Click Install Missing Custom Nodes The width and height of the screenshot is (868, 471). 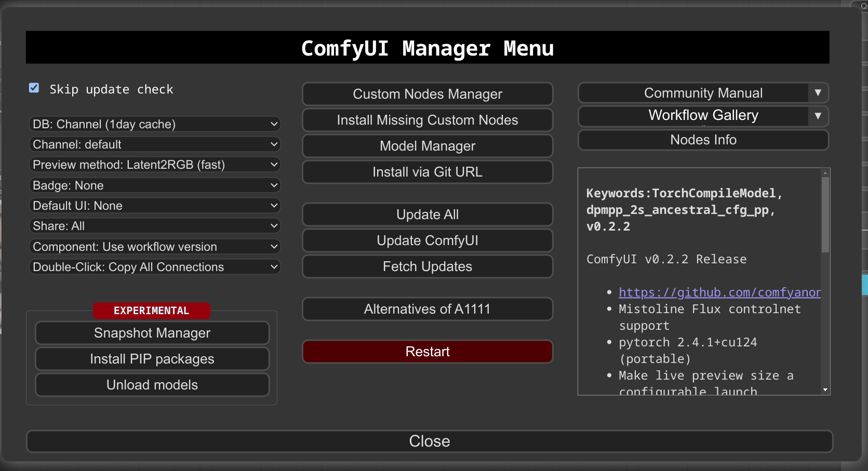(427, 120)
